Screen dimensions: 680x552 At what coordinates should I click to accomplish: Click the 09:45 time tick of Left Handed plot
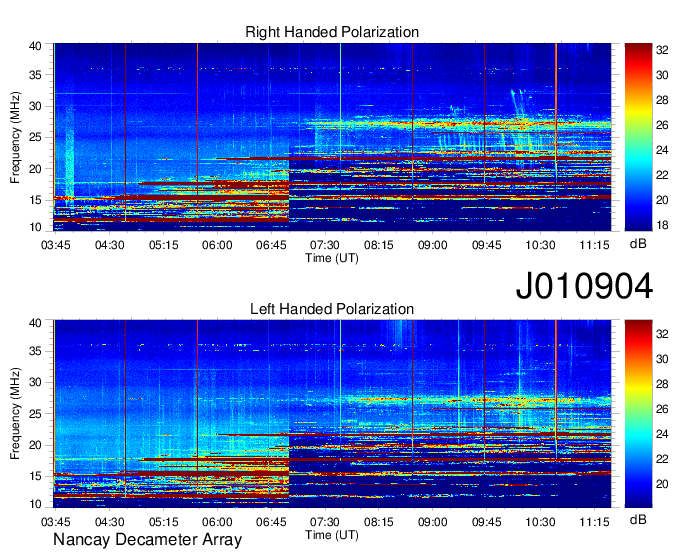click(487, 522)
